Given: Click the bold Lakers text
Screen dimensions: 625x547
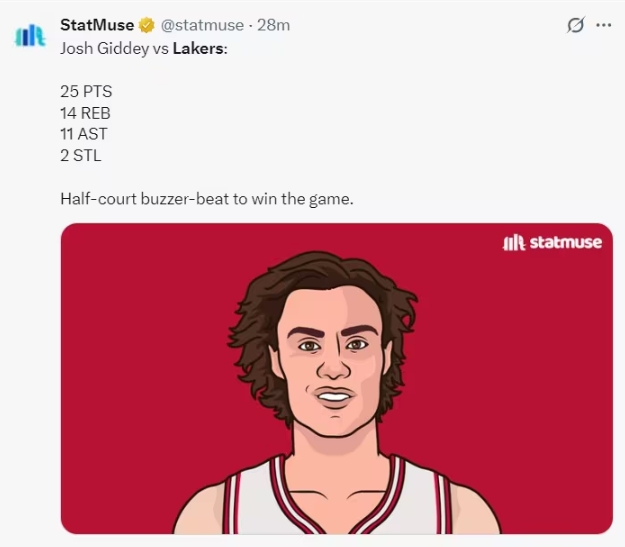Looking at the screenshot, I should tap(198, 47).
